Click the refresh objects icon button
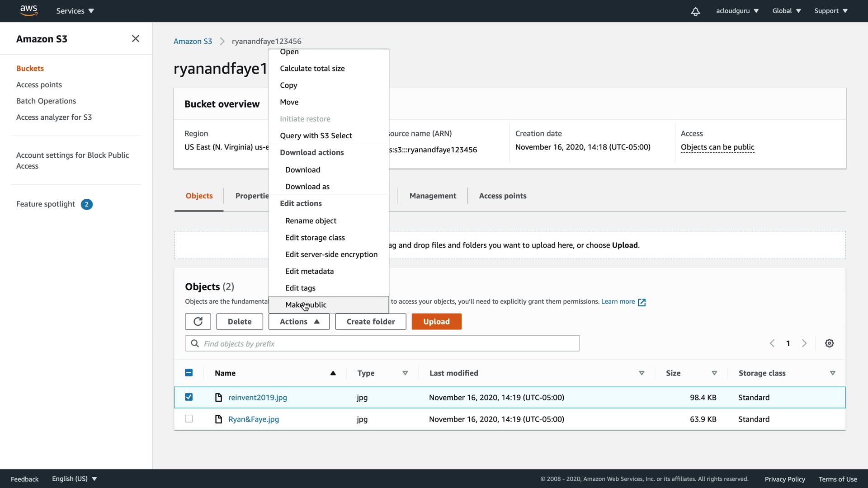 click(198, 321)
